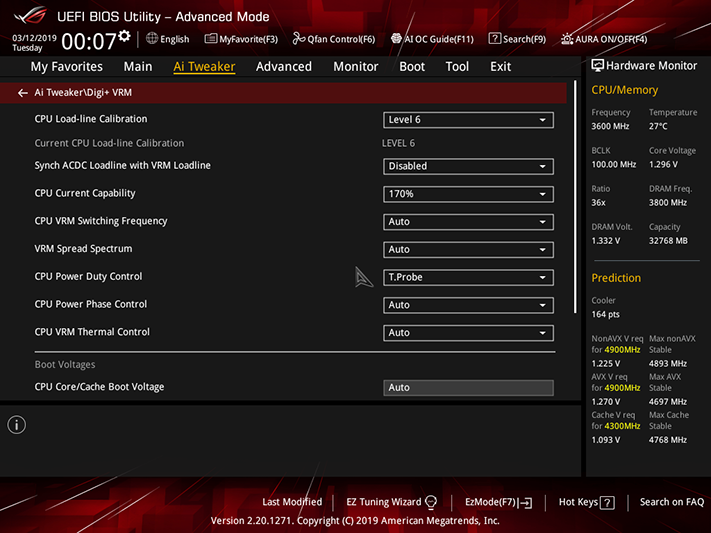The height and width of the screenshot is (533, 711).
Task: Switch to Main tab
Action: pyautogui.click(x=138, y=67)
